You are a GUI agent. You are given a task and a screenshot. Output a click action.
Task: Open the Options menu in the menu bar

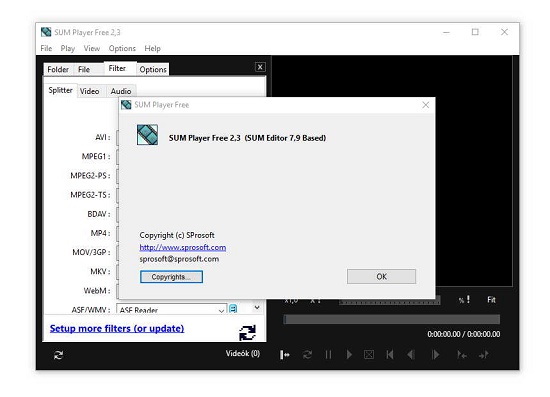coord(122,48)
